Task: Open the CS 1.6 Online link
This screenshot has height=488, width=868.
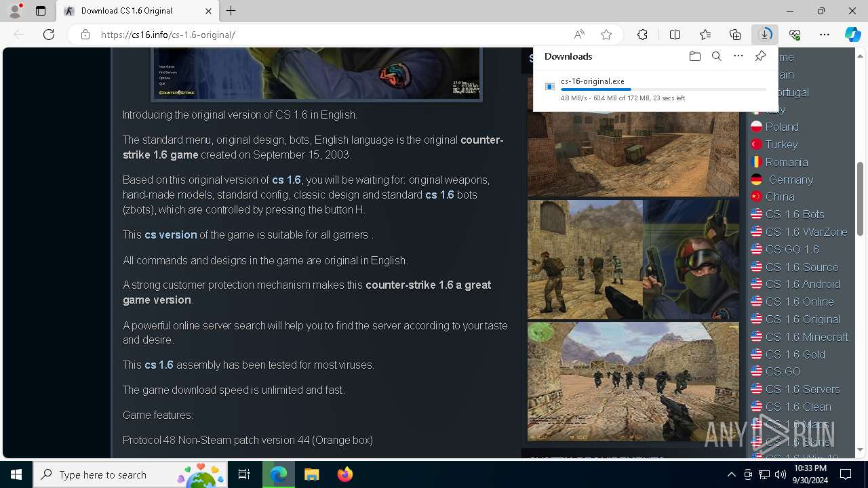Action: point(800,302)
